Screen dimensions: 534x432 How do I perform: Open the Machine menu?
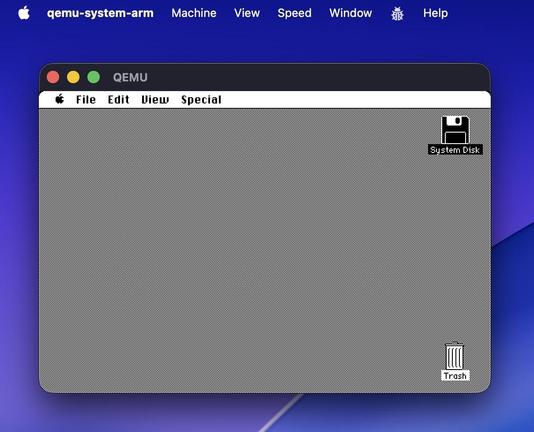(x=194, y=13)
